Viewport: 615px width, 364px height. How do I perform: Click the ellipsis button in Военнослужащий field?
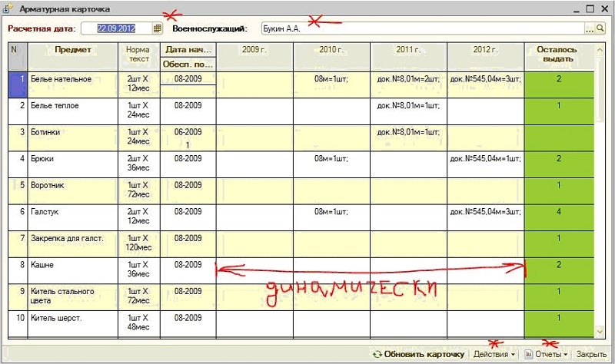(590, 29)
